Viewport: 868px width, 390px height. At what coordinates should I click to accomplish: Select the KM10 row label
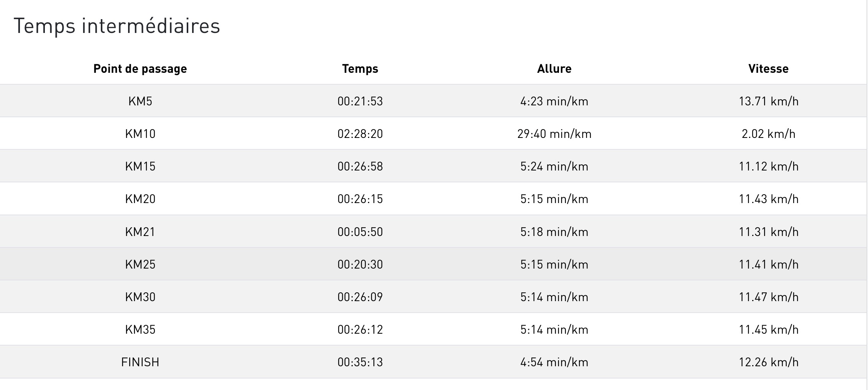pos(140,134)
